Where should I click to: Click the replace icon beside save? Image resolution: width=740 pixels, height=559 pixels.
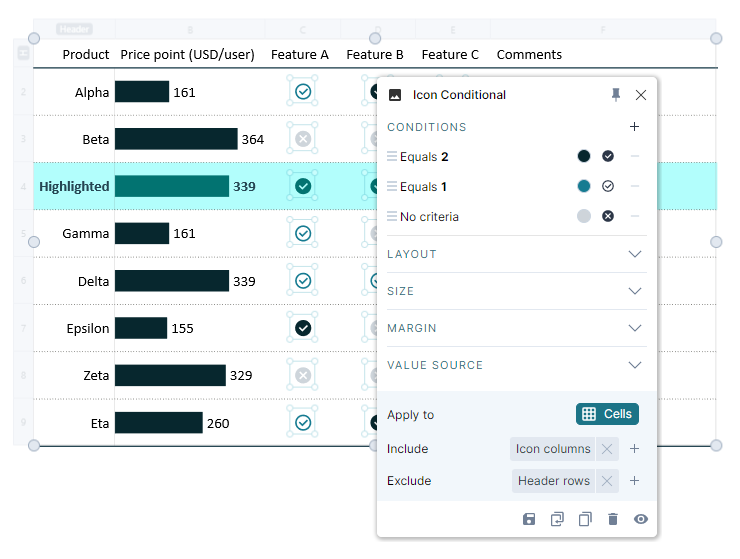click(x=557, y=519)
